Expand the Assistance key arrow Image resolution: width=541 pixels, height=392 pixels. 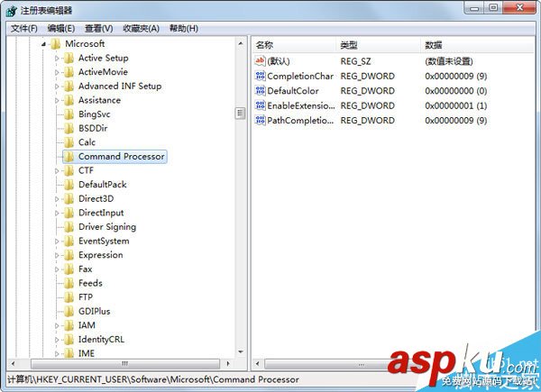[57, 100]
